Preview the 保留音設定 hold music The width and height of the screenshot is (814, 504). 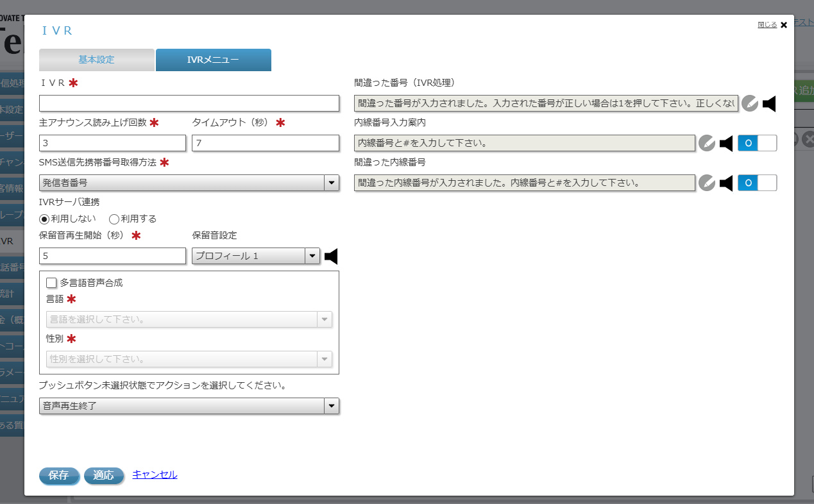tap(331, 255)
